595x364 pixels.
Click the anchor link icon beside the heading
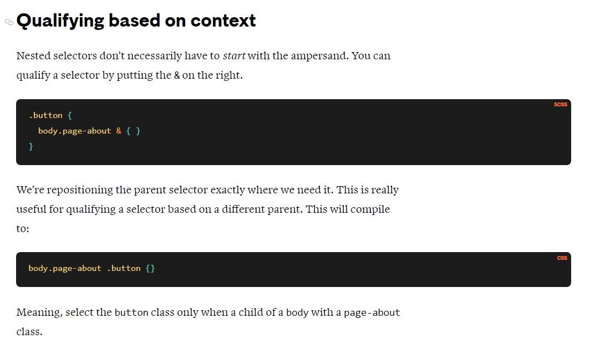pyautogui.click(x=9, y=22)
